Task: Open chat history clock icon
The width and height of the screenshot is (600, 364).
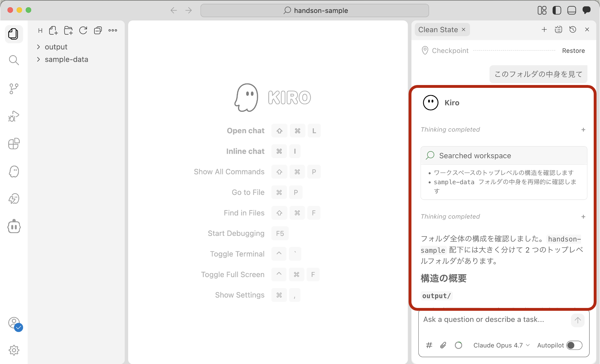Action: click(573, 29)
